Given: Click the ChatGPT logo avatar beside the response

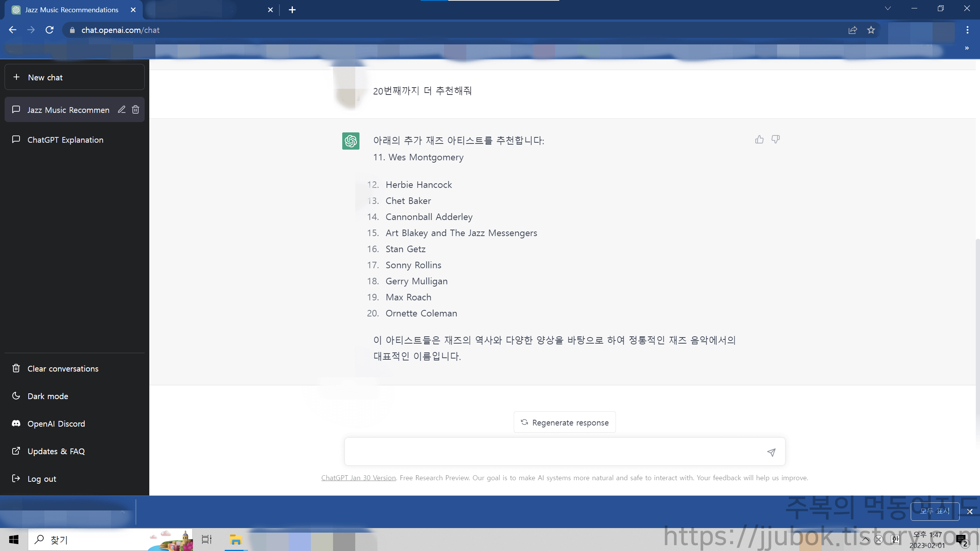Looking at the screenshot, I should coord(350,141).
